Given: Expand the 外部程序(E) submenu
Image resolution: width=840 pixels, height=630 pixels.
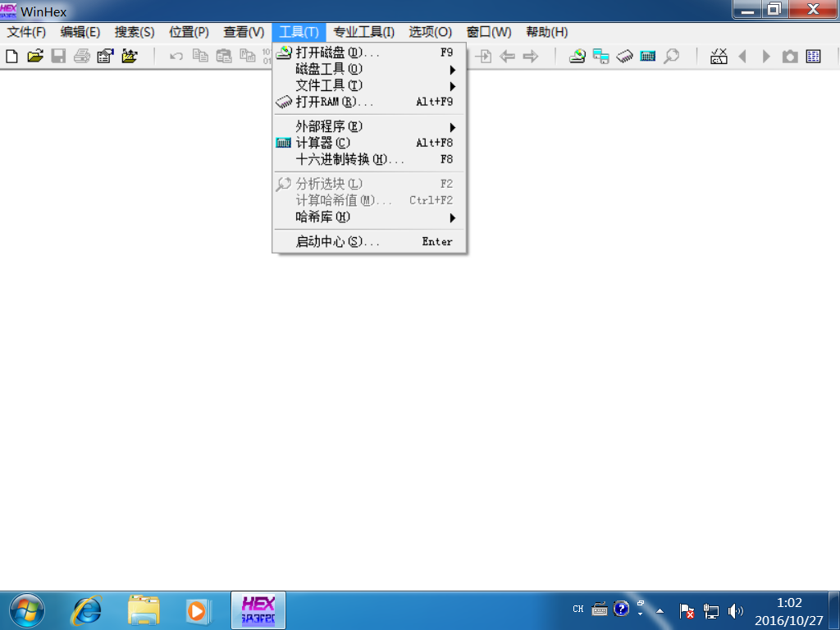Looking at the screenshot, I should click(x=369, y=126).
